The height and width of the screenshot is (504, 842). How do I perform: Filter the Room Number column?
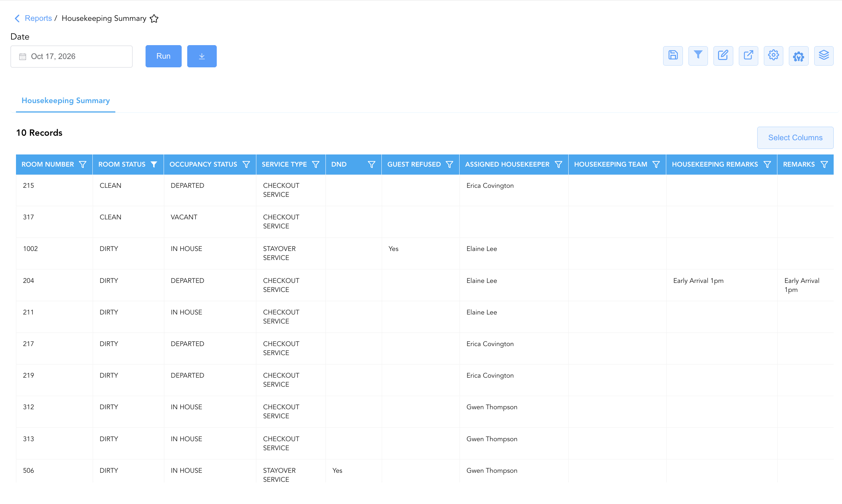coord(83,165)
